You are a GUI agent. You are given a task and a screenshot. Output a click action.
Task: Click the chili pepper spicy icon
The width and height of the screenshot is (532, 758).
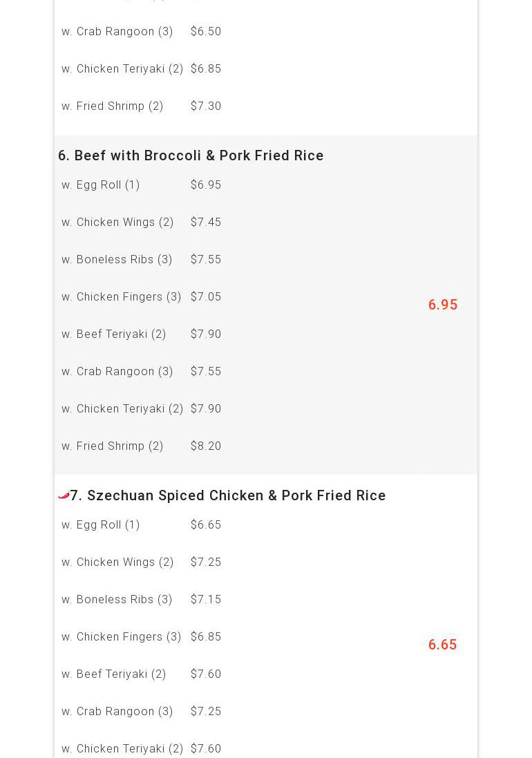coord(64,495)
